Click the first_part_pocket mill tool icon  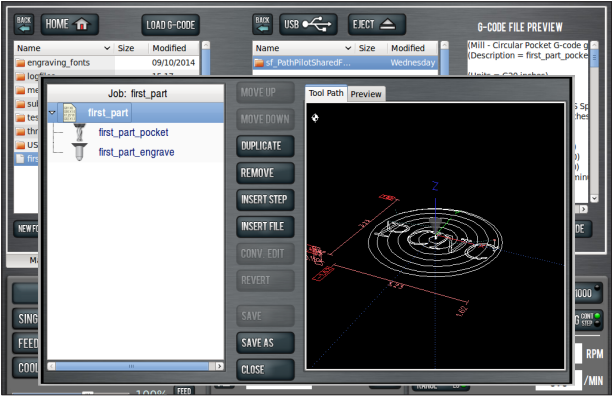(x=79, y=133)
